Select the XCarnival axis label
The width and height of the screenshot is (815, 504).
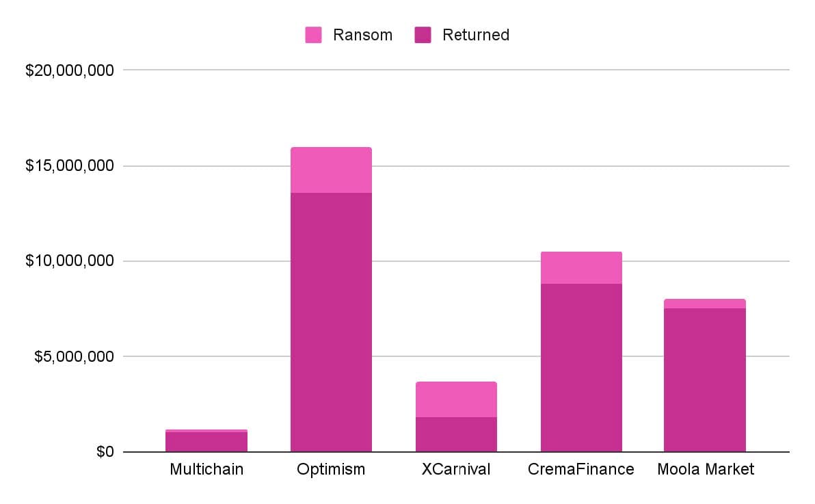(456, 470)
